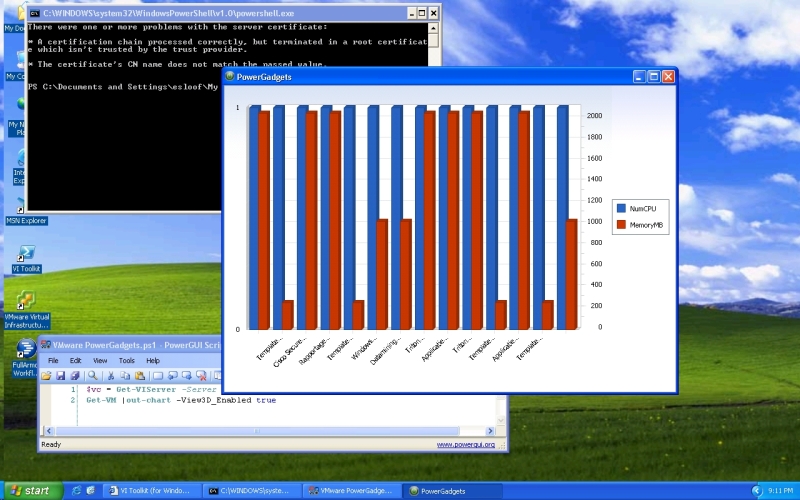Click the Datamining... axis label

coord(385,351)
